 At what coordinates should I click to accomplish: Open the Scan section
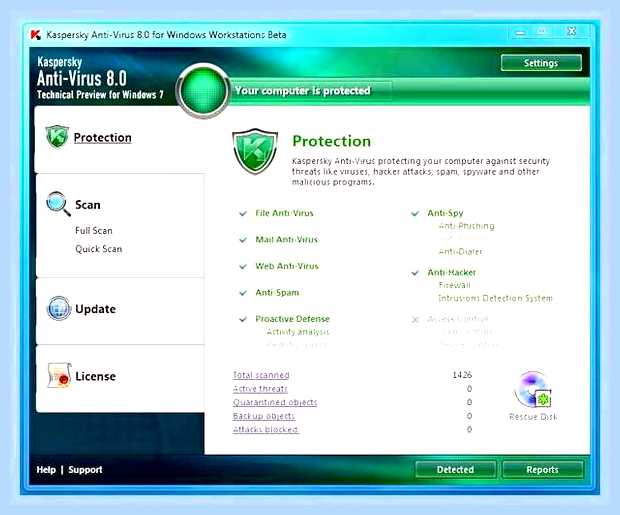click(x=88, y=205)
